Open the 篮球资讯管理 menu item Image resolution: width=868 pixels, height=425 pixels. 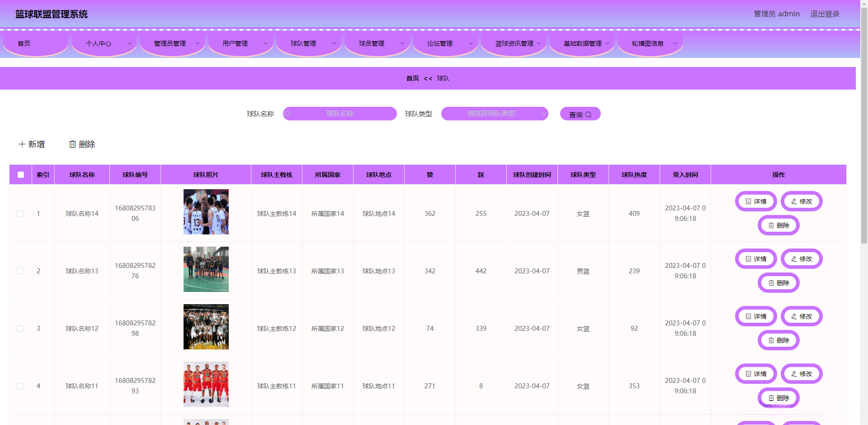pos(514,43)
